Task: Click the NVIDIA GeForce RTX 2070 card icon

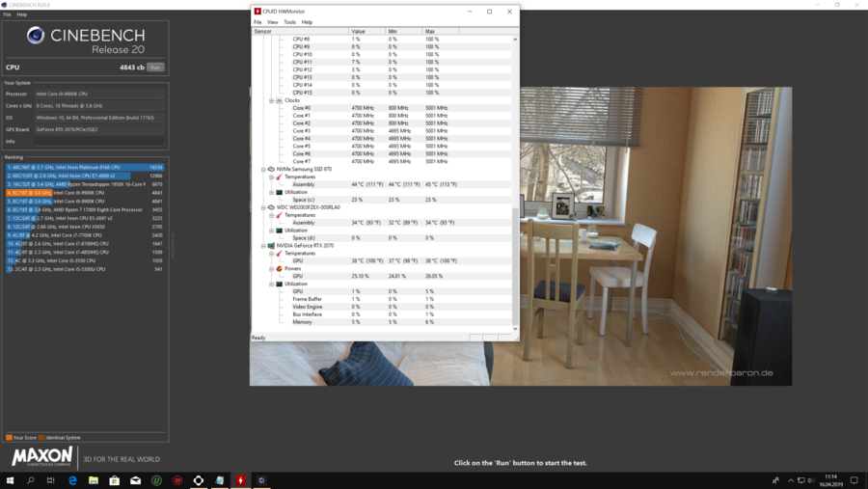Action: [x=271, y=245]
